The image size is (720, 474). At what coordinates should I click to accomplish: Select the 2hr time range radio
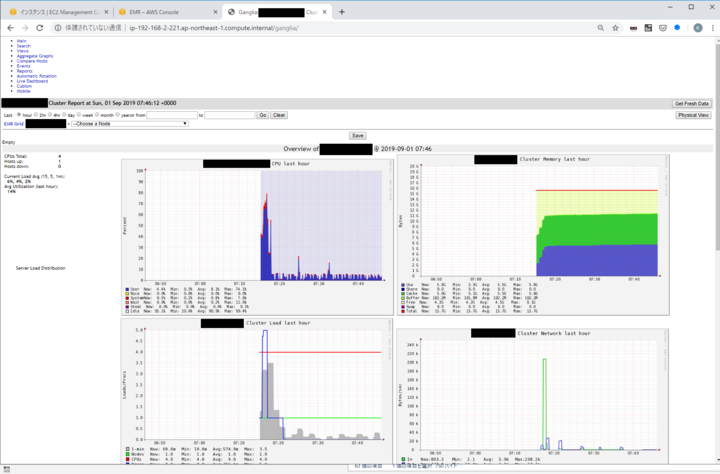[x=36, y=115]
